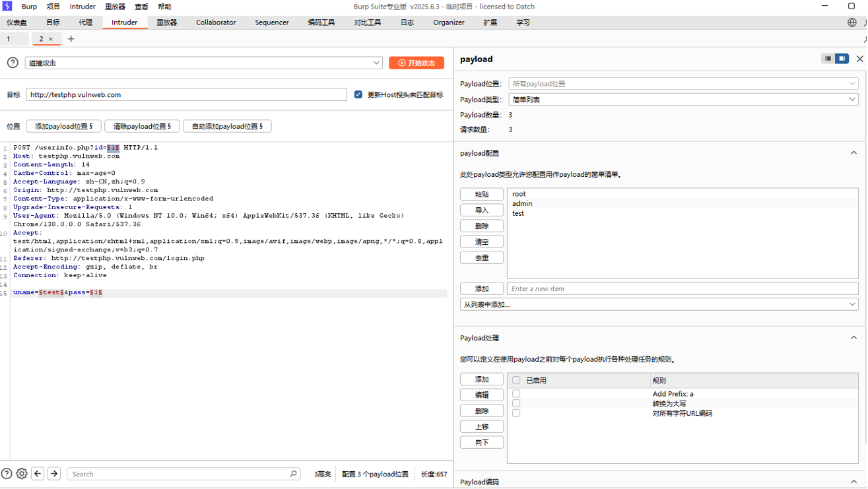Switch to the 学习 tab
The image size is (868, 489).
pyautogui.click(x=523, y=22)
